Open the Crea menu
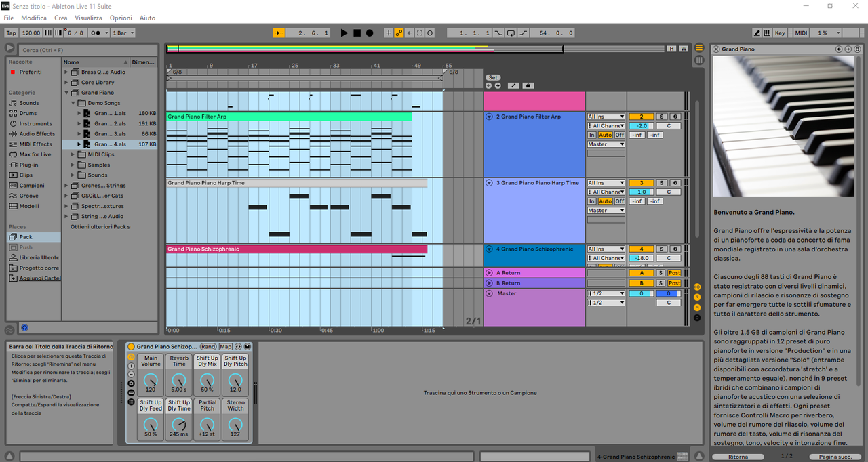 61,18
